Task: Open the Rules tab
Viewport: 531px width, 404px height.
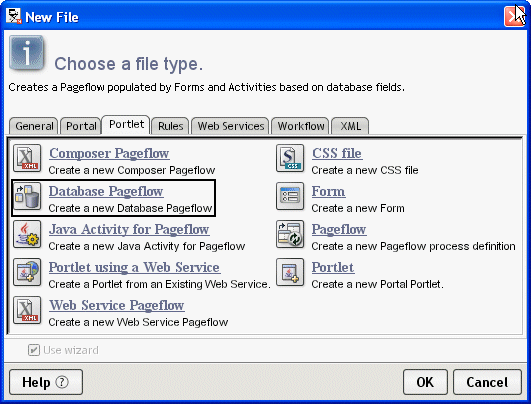Action: 170,126
